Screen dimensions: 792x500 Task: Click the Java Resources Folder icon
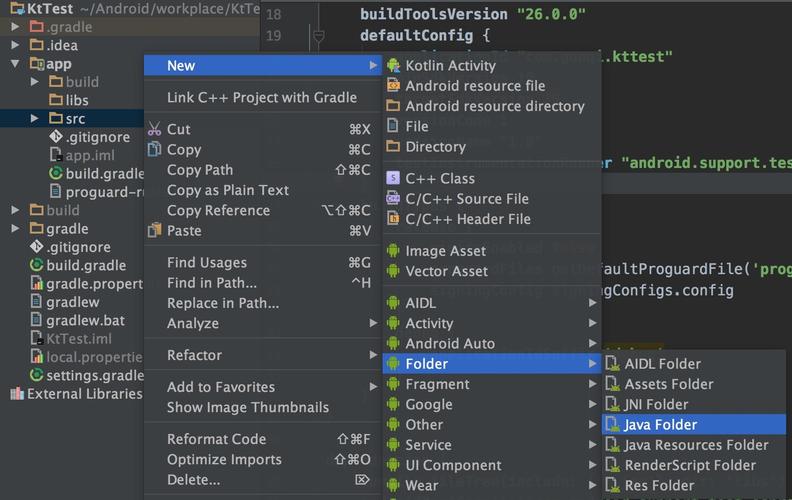click(x=613, y=445)
